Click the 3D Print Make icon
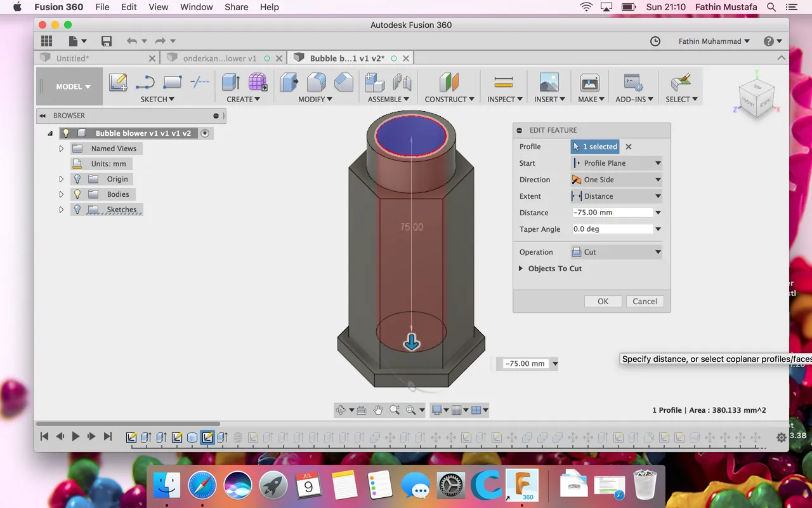 coord(590,82)
